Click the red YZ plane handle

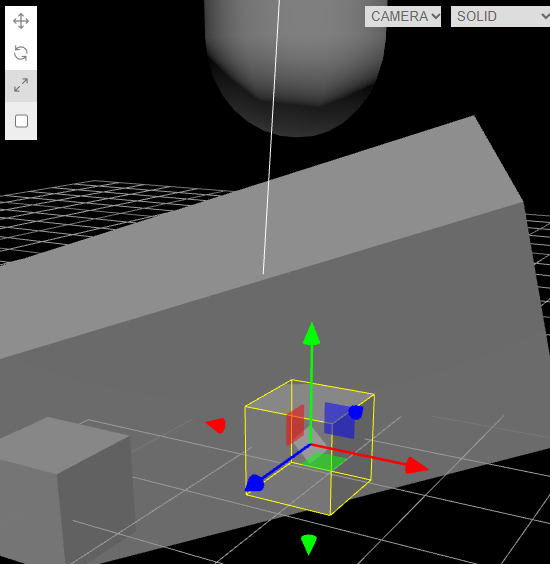pyautogui.click(x=295, y=425)
